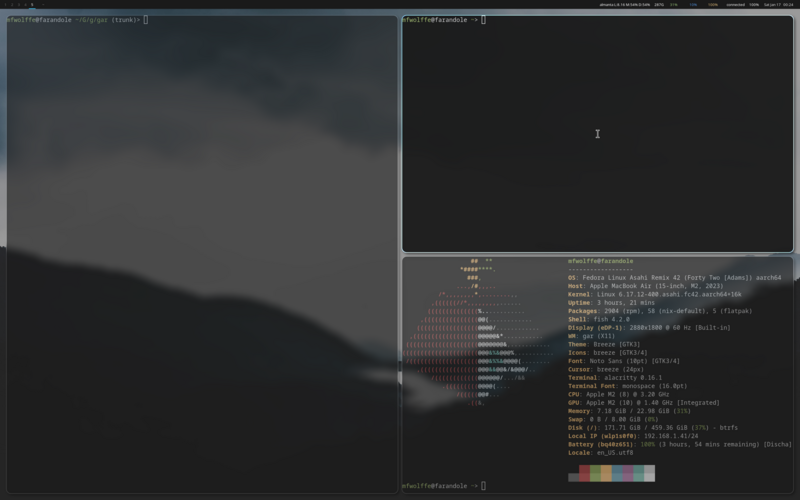
Task: Click the white swatch in the terminal color palette
Action: [x=649, y=473]
